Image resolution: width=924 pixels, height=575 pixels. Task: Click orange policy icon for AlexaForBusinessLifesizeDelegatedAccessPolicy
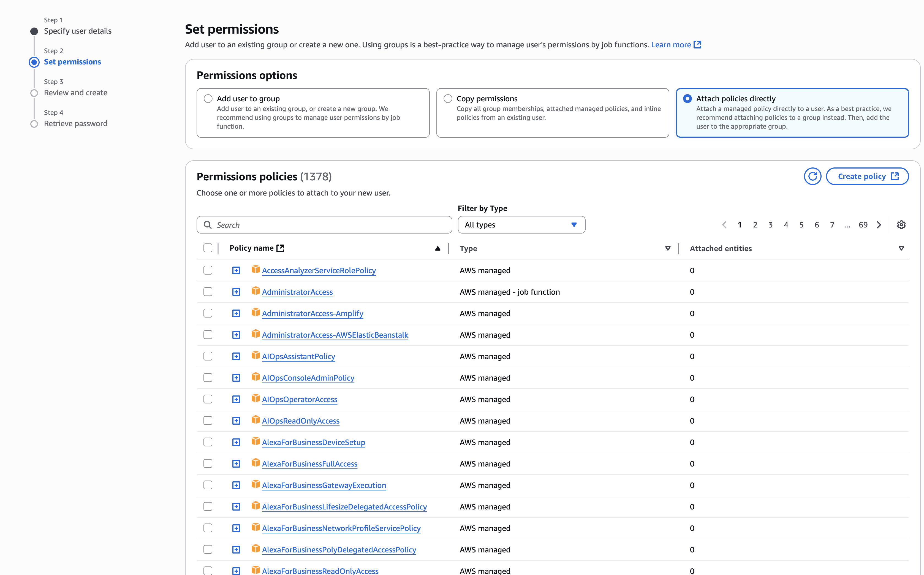(x=256, y=506)
